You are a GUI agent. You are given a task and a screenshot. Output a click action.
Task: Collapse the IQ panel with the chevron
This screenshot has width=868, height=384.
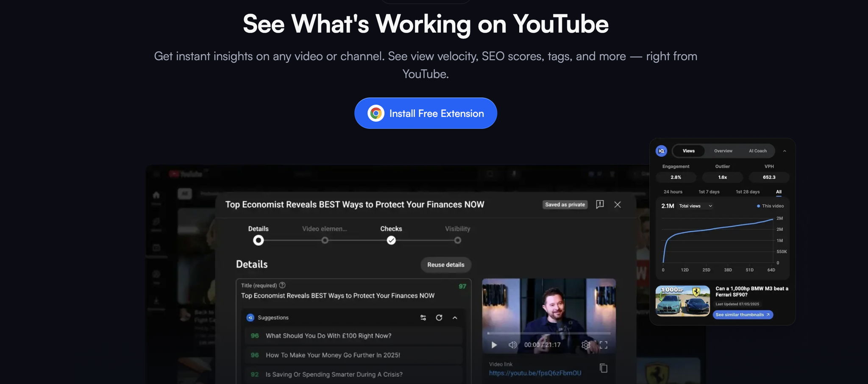[785, 151]
